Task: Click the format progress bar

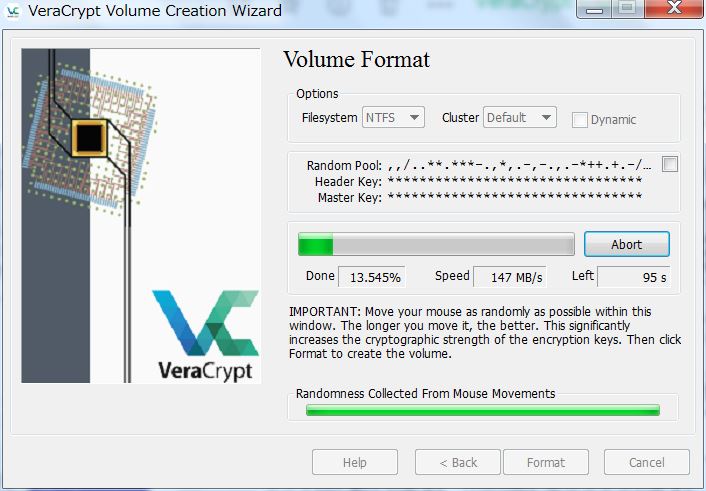Action: (x=436, y=244)
